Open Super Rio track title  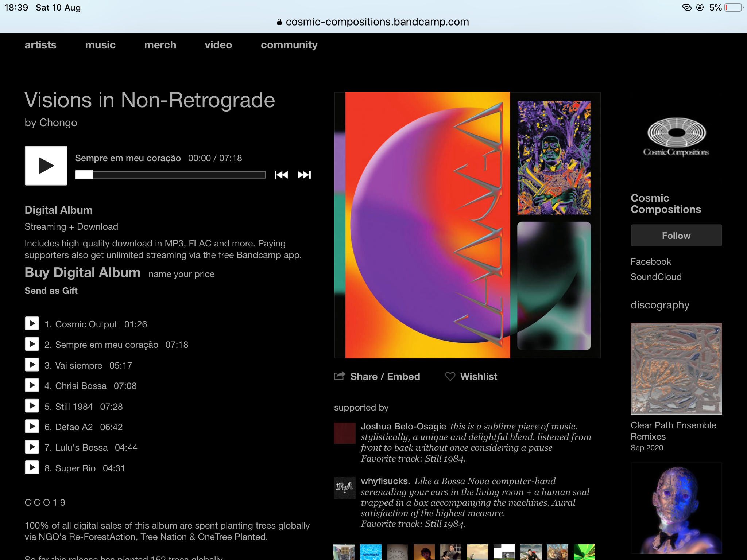(x=76, y=468)
